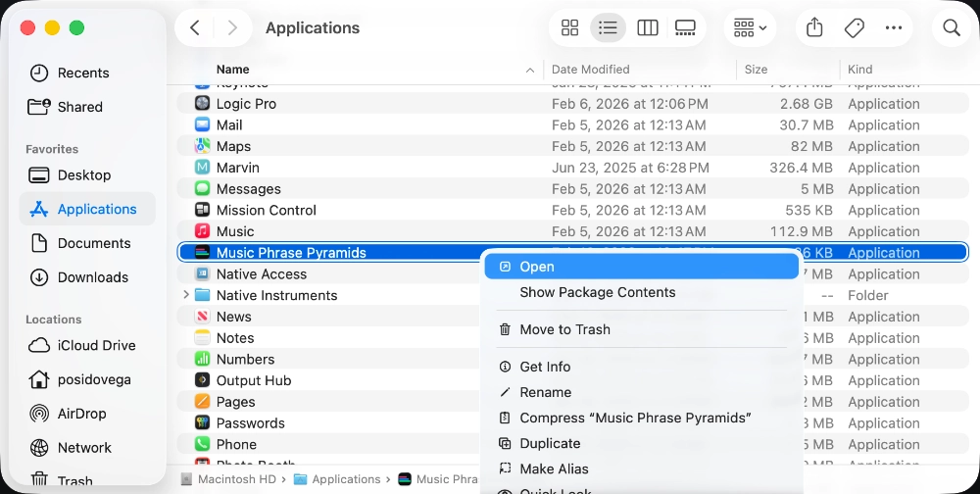Sort by the Kind column header
This screenshot has width=980, height=494.
tap(860, 70)
